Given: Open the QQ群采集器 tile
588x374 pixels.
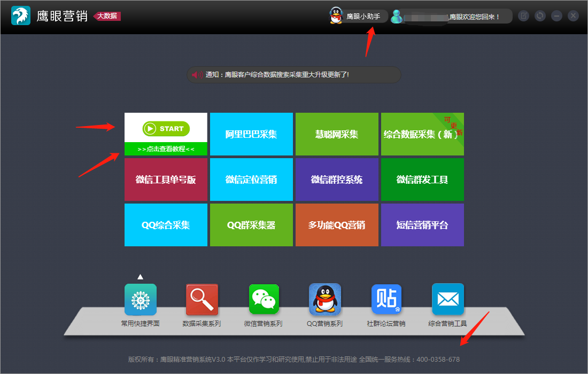Looking at the screenshot, I should tap(251, 225).
